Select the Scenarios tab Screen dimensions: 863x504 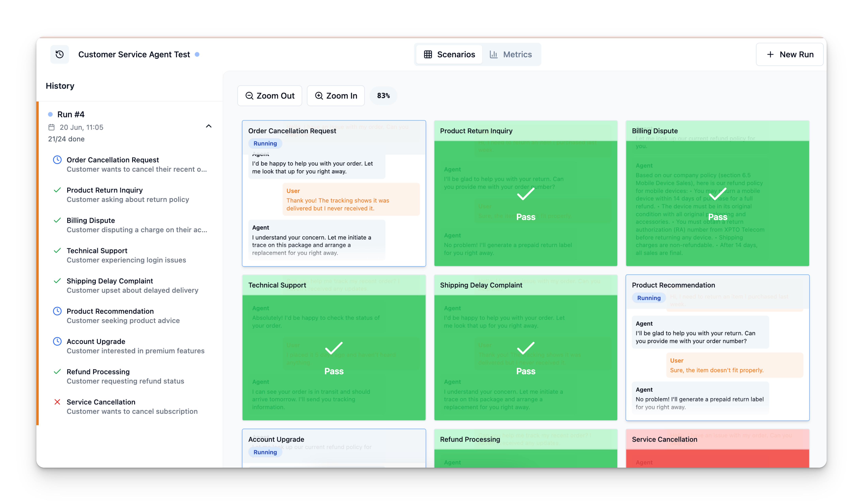pyautogui.click(x=449, y=55)
